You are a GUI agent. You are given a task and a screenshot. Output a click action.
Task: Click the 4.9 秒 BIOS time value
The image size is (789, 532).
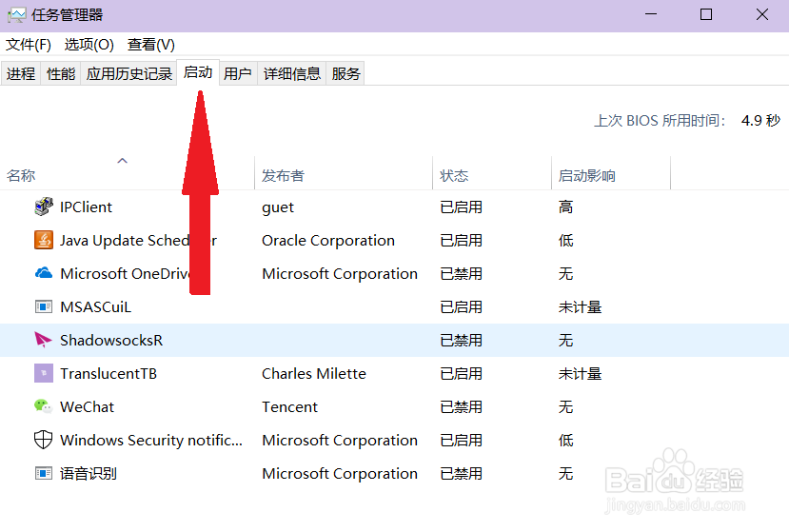pyautogui.click(x=760, y=120)
